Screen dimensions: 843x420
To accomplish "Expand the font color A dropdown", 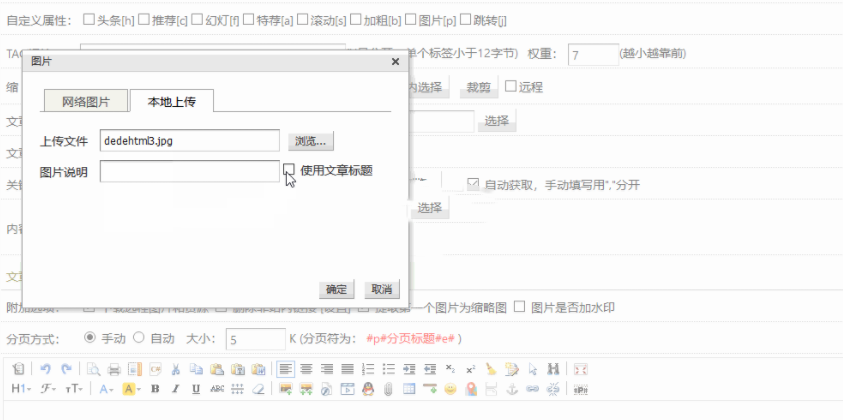I will point(106,388).
